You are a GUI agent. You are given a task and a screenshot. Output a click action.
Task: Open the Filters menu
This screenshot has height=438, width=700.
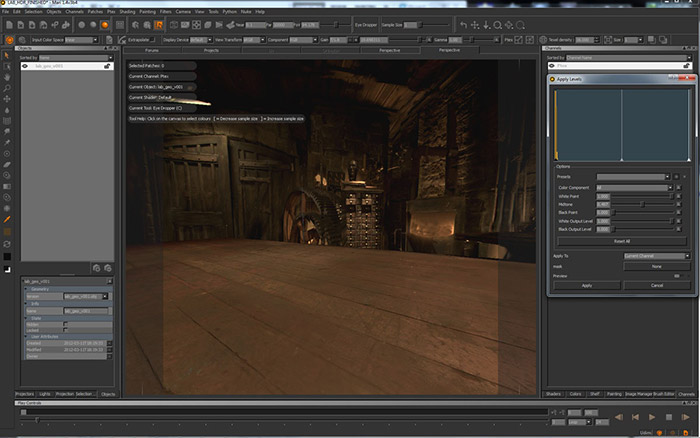coord(165,12)
